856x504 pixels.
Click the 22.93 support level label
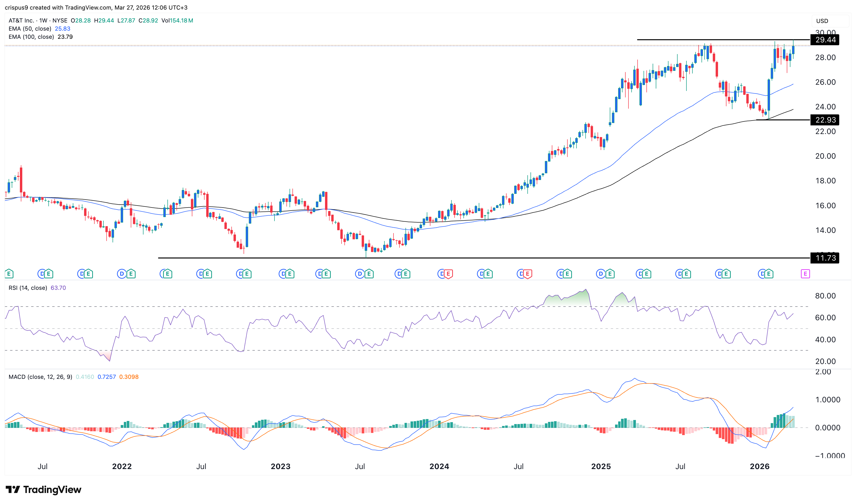(x=825, y=120)
